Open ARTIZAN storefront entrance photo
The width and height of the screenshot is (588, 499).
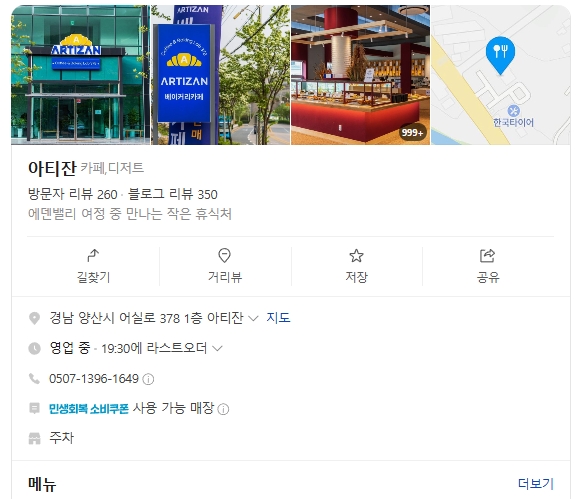81,75
